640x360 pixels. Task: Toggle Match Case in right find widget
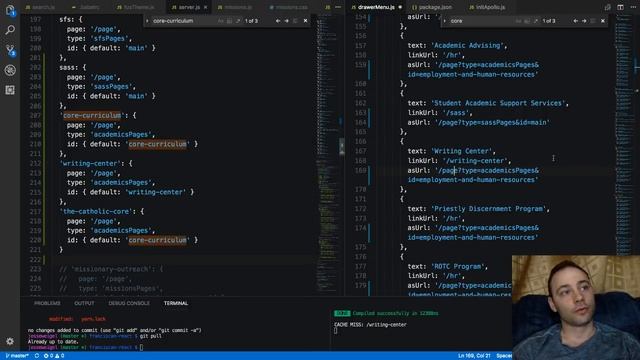point(518,21)
